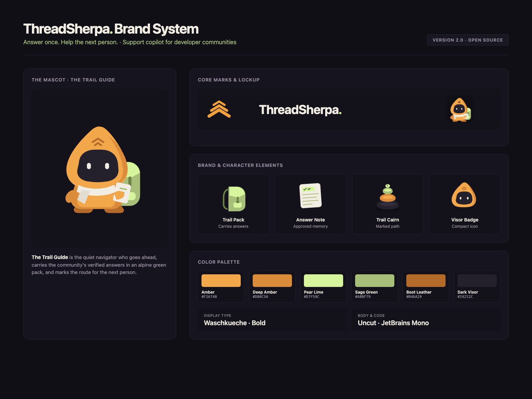Select the Visor Badge hood icon
Viewport: 532px width, 399px height.
coord(464,195)
